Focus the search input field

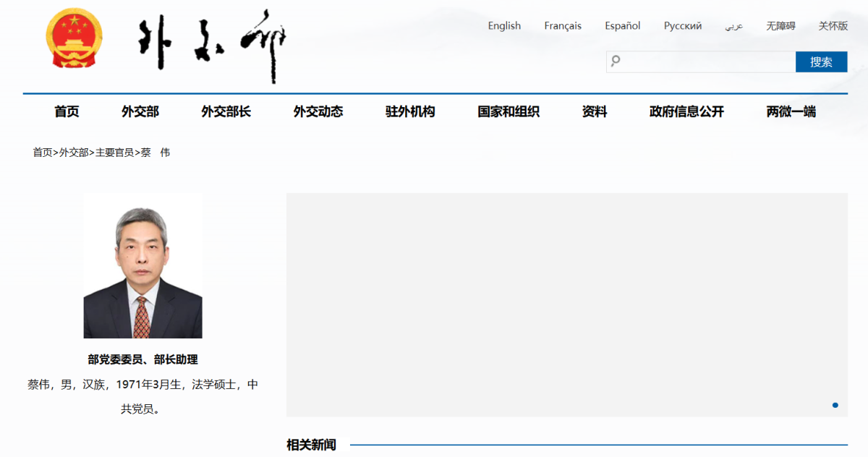tap(701, 62)
